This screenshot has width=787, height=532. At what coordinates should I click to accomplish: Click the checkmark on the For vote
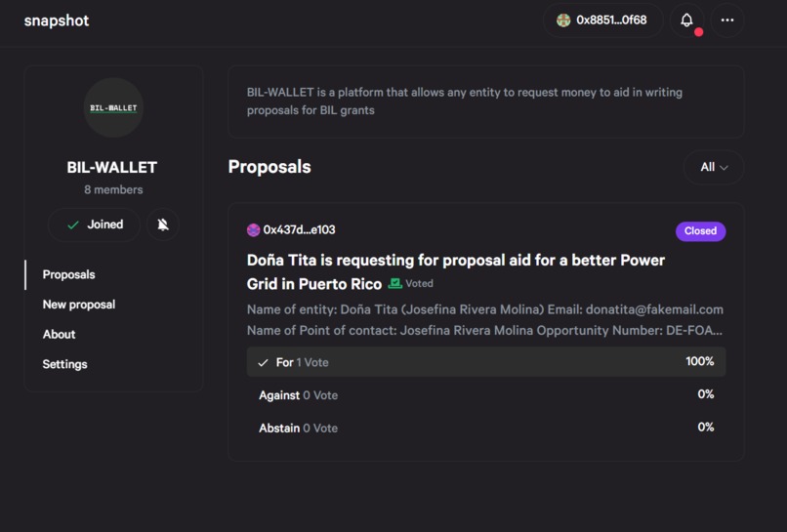(x=263, y=362)
